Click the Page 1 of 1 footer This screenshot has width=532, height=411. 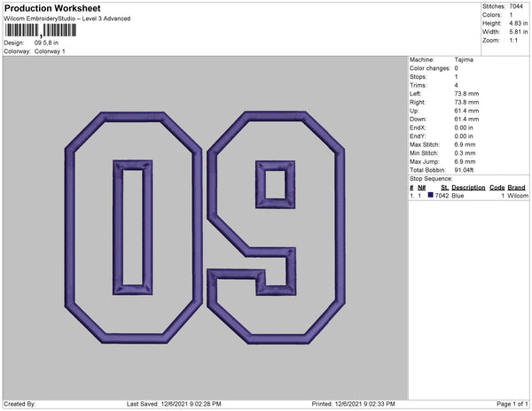click(x=507, y=404)
